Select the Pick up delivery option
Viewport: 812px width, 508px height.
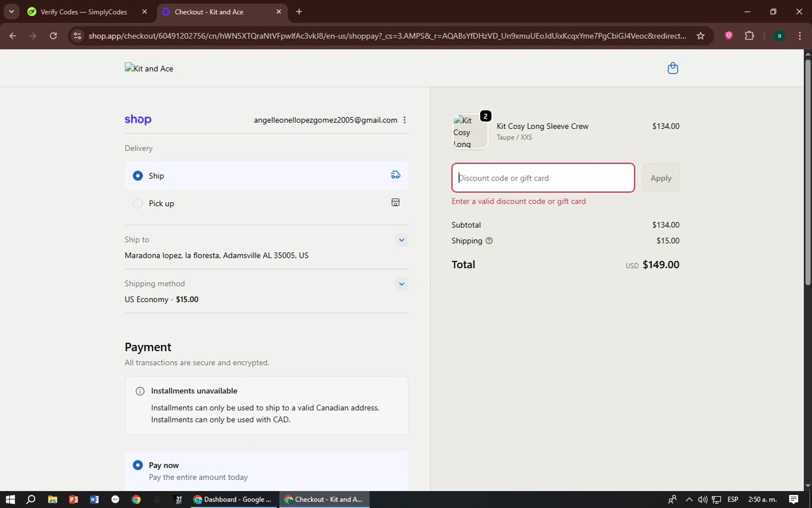[266, 203]
